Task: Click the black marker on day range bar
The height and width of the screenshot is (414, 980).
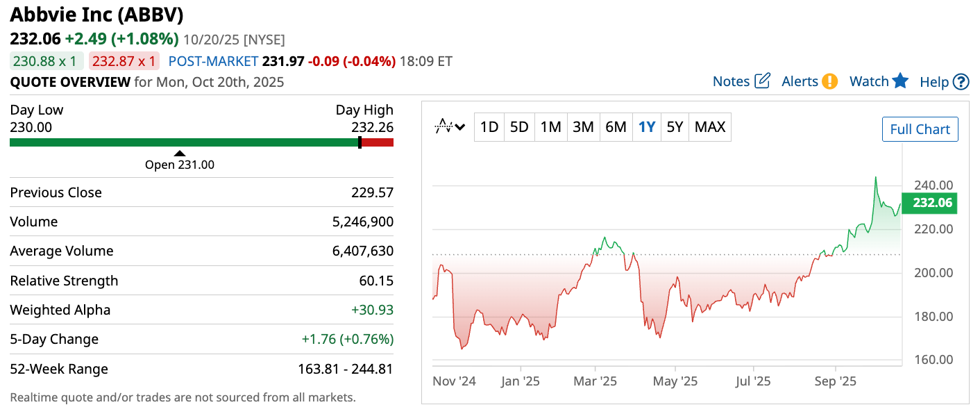Action: coord(360,142)
